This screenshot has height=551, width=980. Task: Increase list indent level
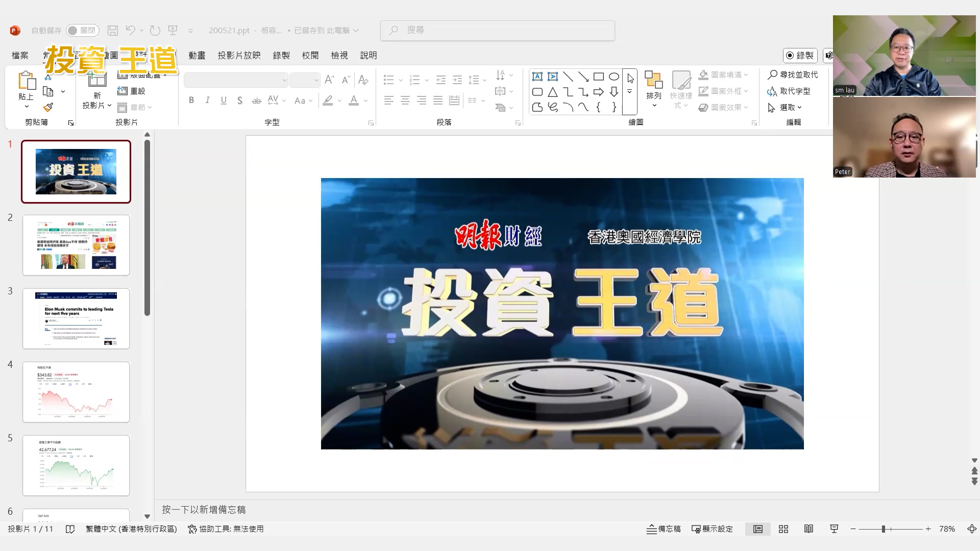457,80
